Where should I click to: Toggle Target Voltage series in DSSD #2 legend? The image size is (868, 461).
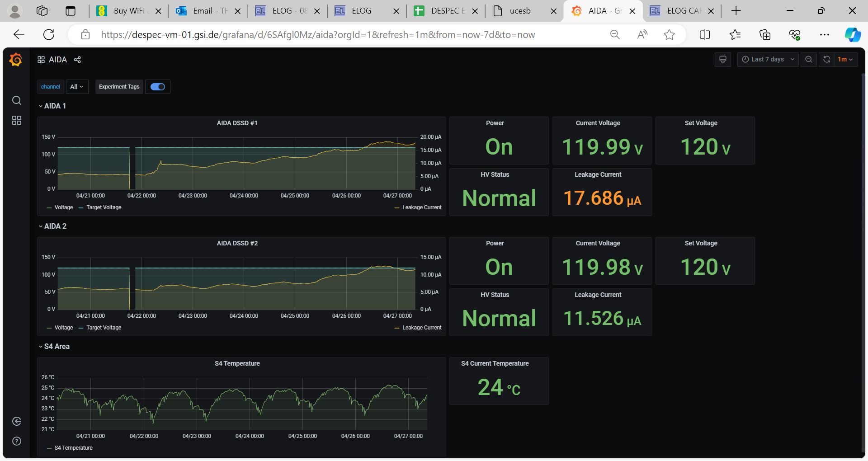pos(104,328)
